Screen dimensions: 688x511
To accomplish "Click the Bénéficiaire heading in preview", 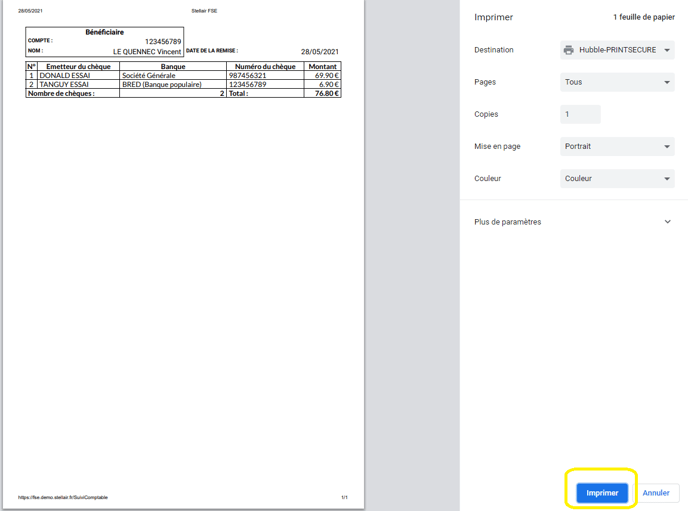I will 104,32.
